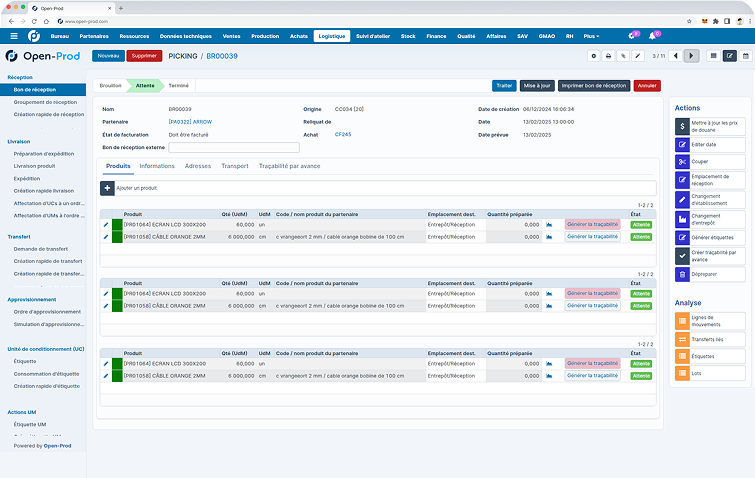Switch to the Transport tab

click(x=235, y=166)
